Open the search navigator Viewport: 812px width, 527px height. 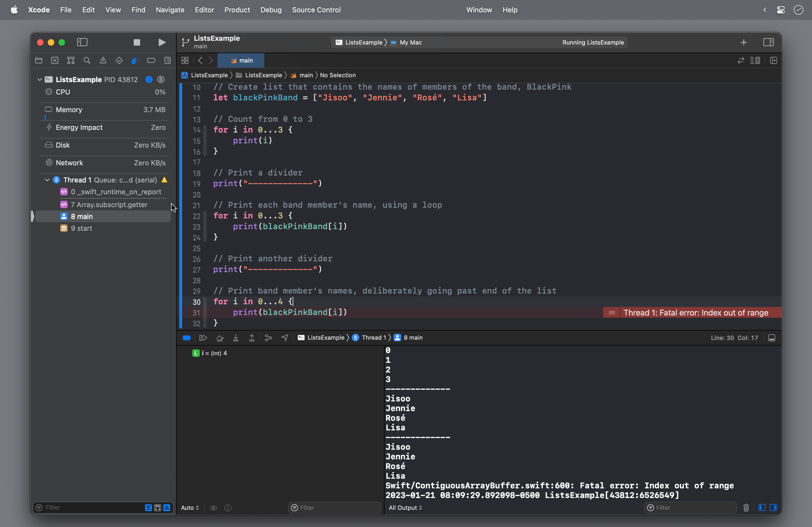[87, 60]
